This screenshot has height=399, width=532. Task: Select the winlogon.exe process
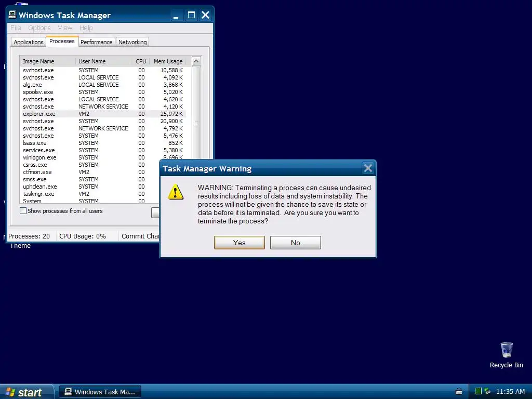104,157
